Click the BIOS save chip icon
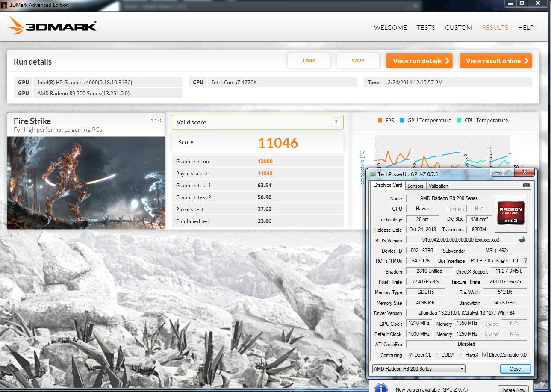 522,240
